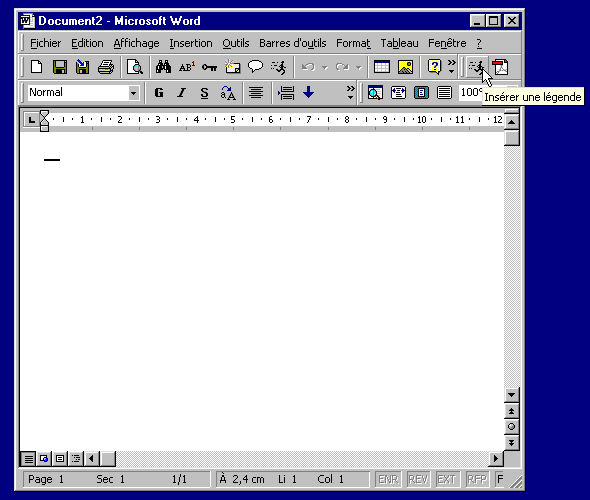Click the Select Browse Object circle button
590x500 pixels.
[511, 427]
